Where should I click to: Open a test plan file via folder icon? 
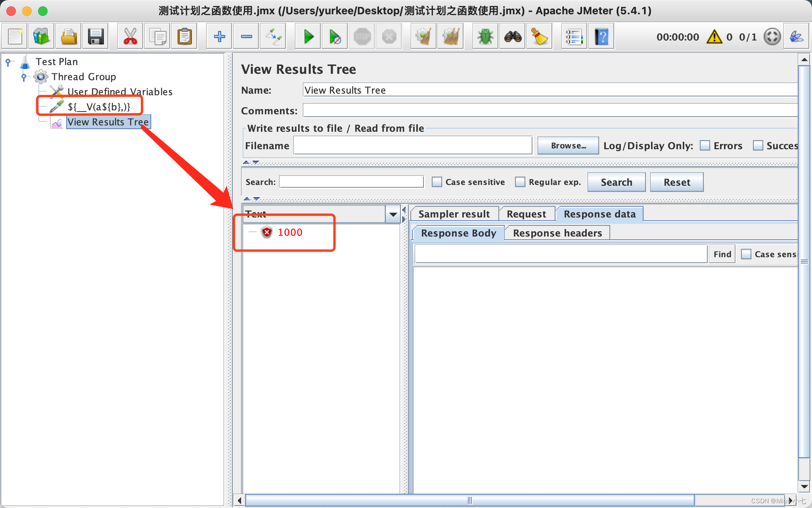(69, 37)
